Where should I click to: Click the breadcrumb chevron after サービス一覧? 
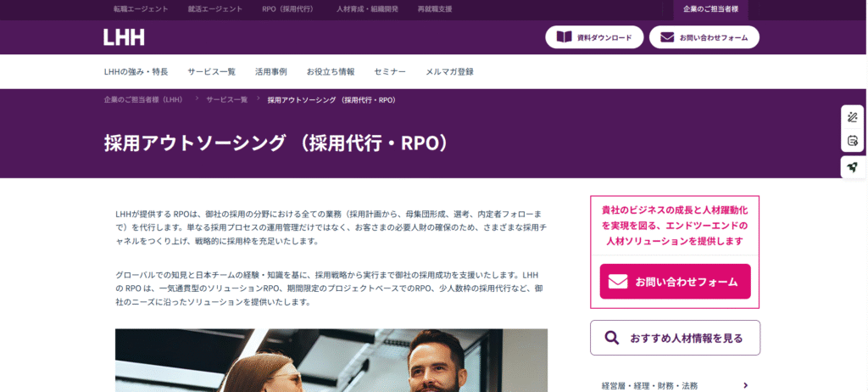pyautogui.click(x=259, y=99)
